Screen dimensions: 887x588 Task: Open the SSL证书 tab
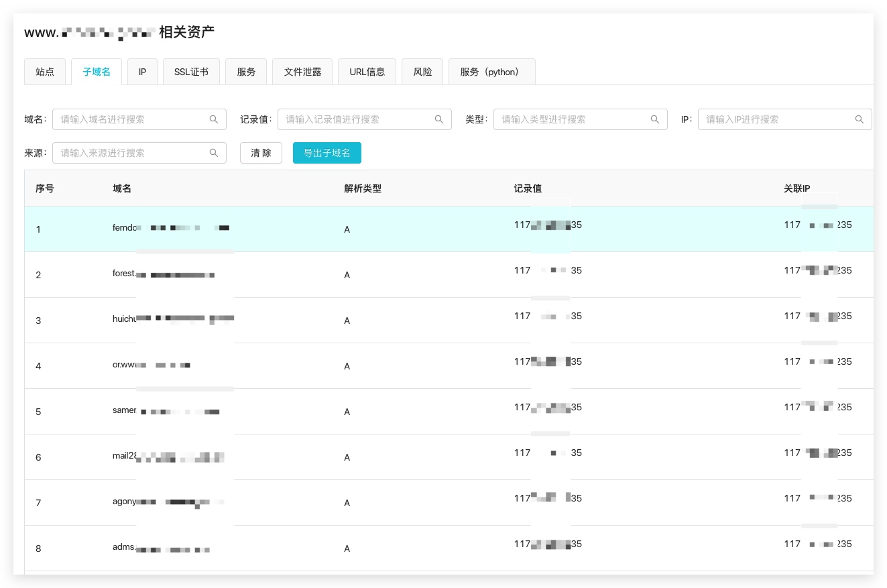(x=191, y=72)
